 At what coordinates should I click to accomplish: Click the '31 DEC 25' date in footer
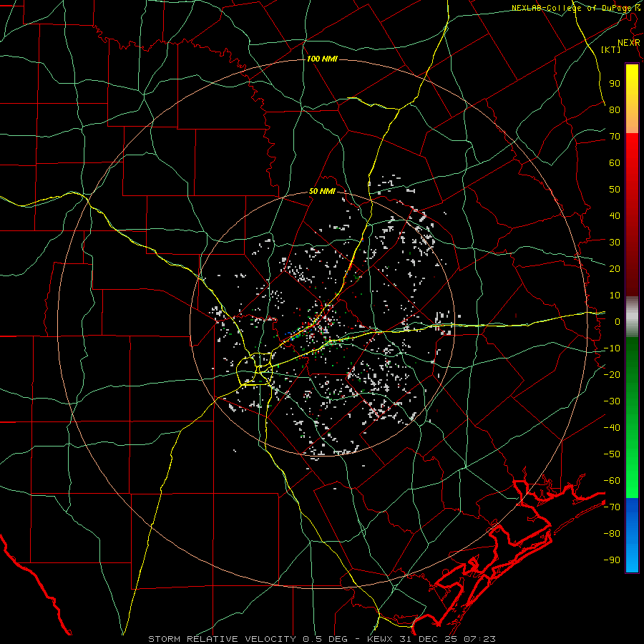point(427,639)
